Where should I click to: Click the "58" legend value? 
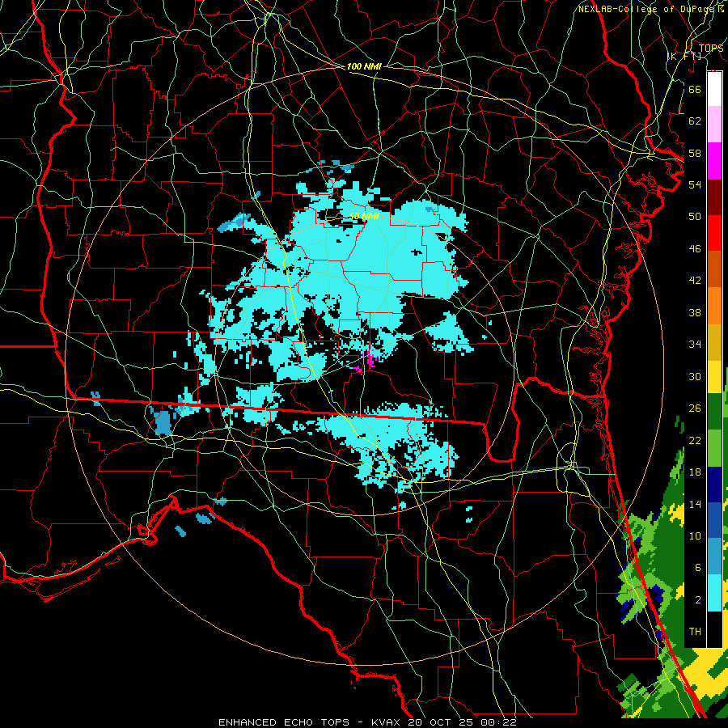click(695, 153)
